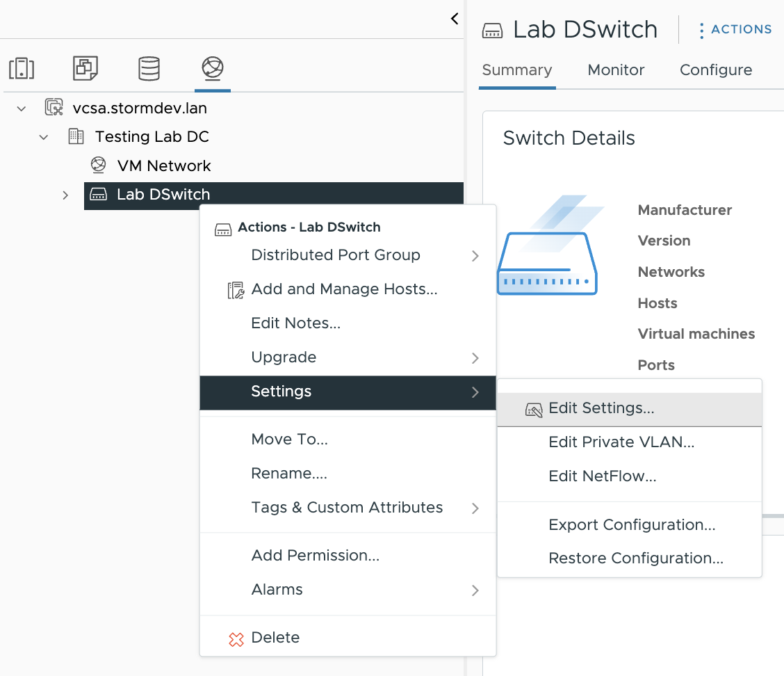Collapse the left navigation panel arrow
Viewport: 784px width, 676px height.
click(455, 19)
